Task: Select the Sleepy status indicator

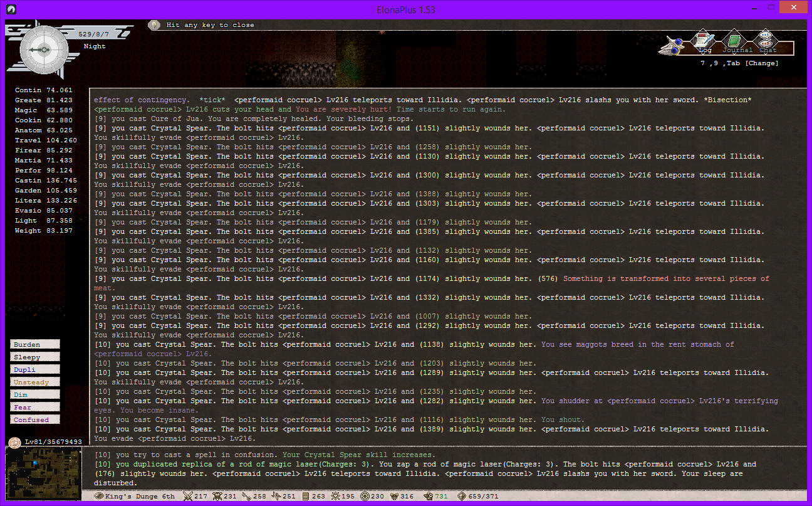Action: point(35,357)
